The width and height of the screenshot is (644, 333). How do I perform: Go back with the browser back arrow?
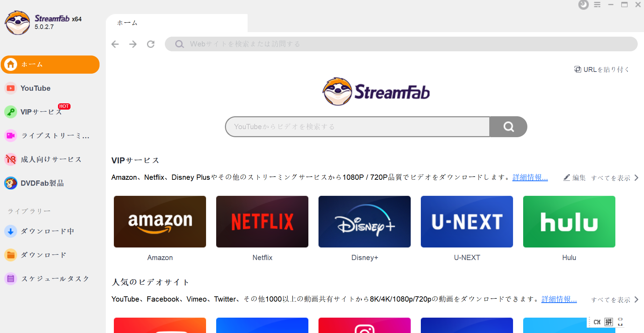pyautogui.click(x=115, y=44)
